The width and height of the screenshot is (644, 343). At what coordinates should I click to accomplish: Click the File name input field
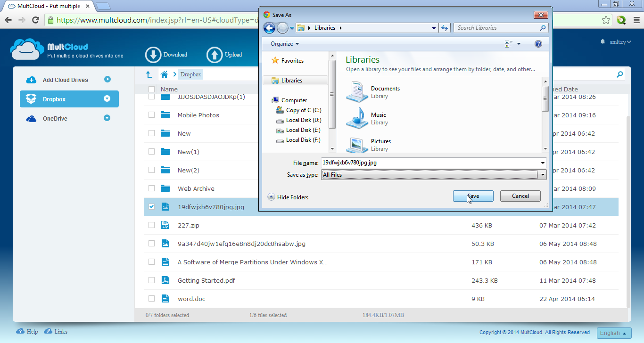tap(430, 163)
